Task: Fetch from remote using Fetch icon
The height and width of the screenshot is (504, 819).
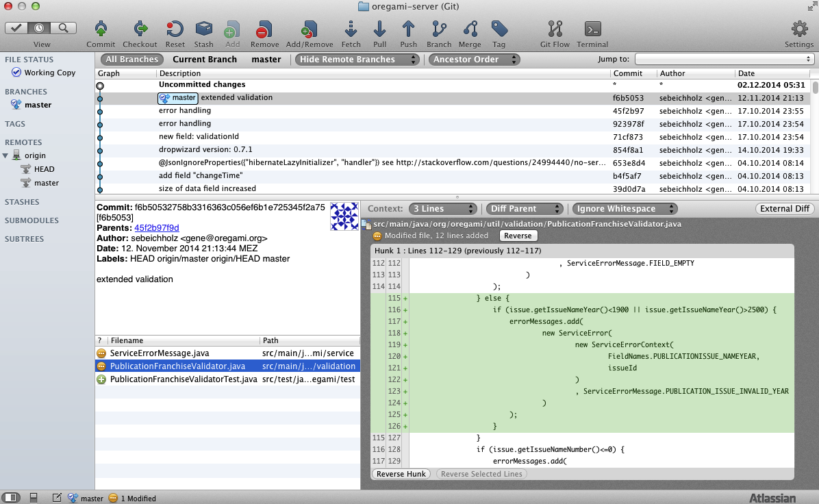Action: (x=351, y=29)
